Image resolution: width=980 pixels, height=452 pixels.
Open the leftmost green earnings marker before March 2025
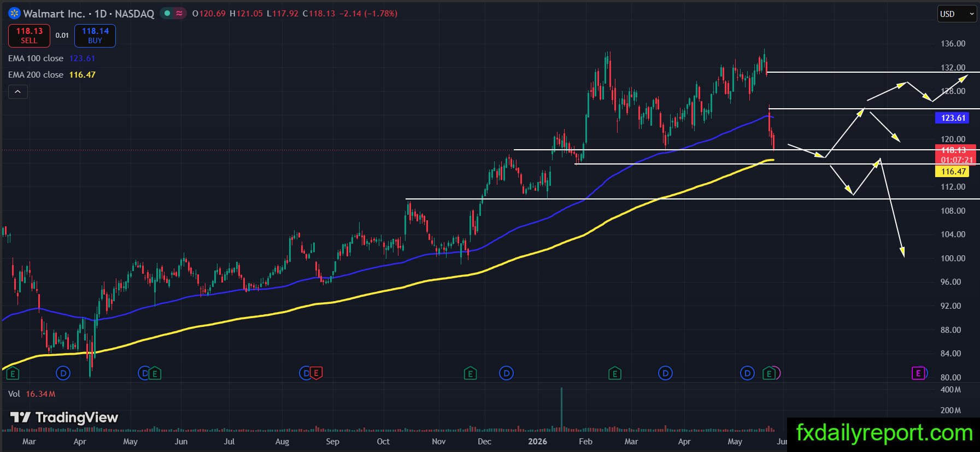[12, 373]
